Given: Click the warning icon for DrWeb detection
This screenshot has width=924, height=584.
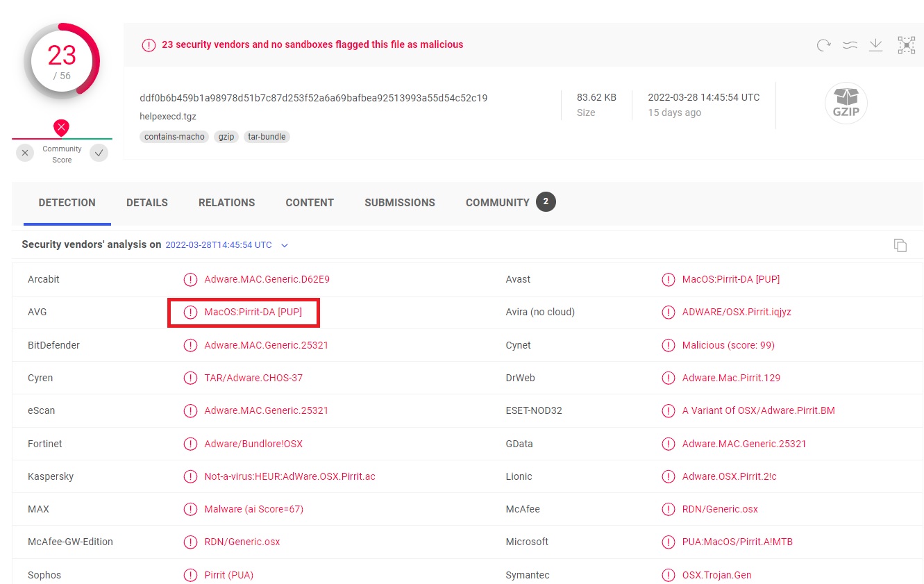Looking at the screenshot, I should (x=668, y=378).
